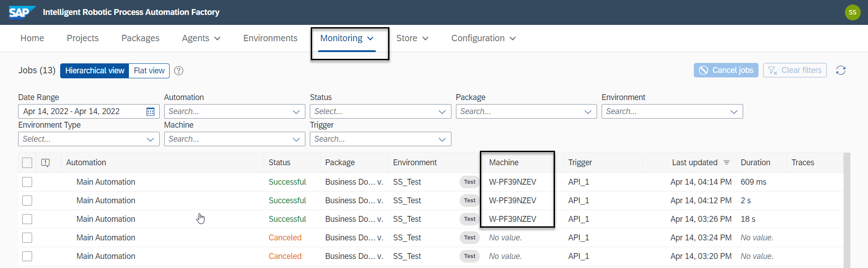Click Canceled status in 03:24 PM row
This screenshot has height=268, width=868.
(x=285, y=238)
